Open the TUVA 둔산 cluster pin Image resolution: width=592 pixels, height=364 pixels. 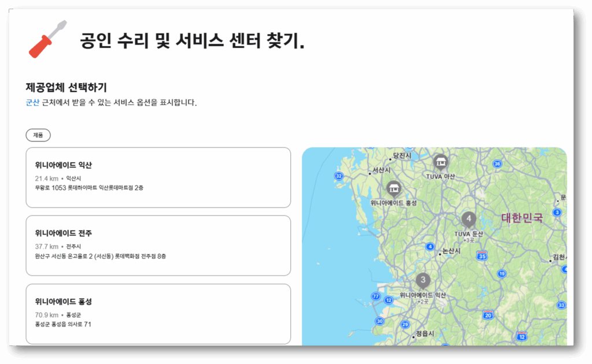click(468, 220)
